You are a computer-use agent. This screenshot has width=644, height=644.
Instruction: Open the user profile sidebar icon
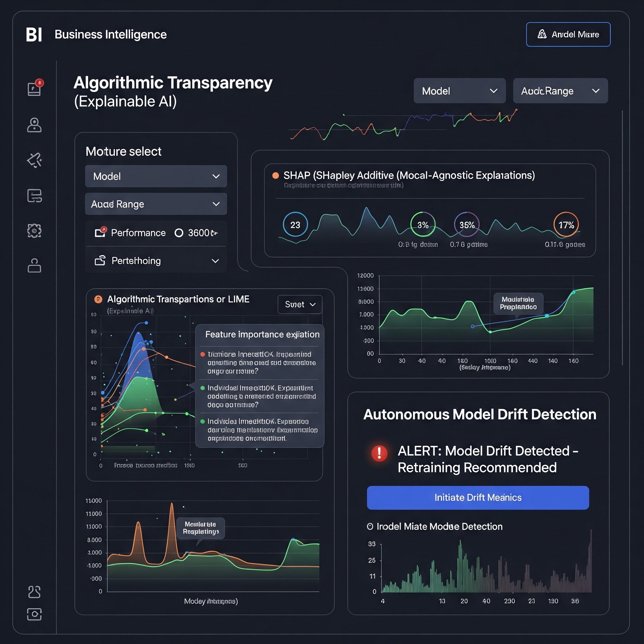click(x=34, y=125)
